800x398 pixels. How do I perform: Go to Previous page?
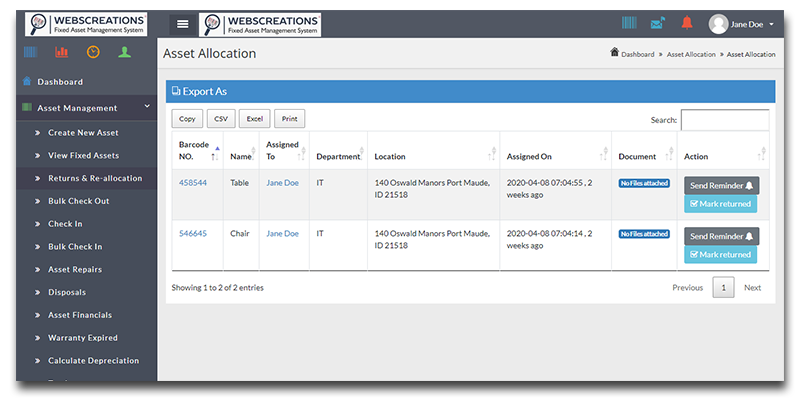click(x=687, y=288)
